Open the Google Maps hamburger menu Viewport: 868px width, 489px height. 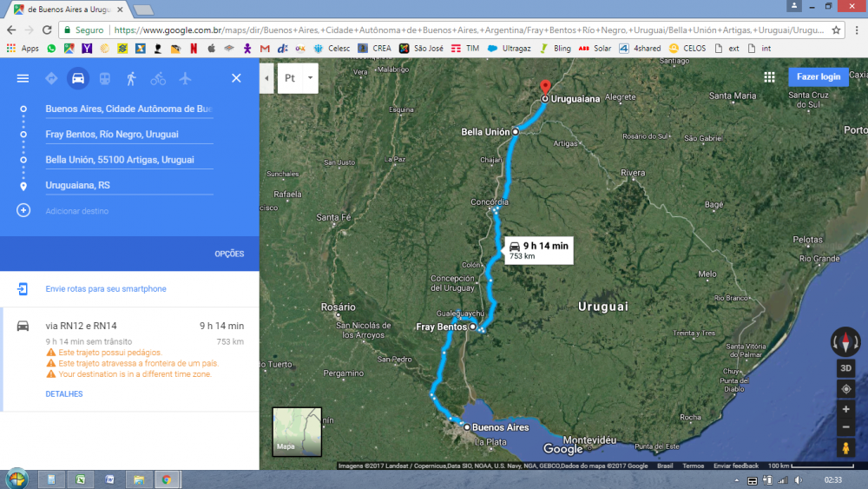click(x=23, y=78)
